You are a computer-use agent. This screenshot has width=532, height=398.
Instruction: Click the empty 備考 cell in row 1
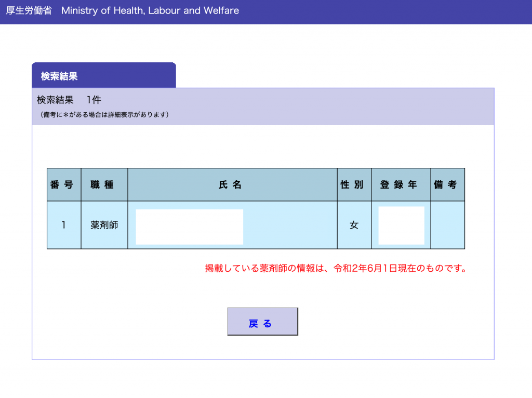click(x=447, y=225)
